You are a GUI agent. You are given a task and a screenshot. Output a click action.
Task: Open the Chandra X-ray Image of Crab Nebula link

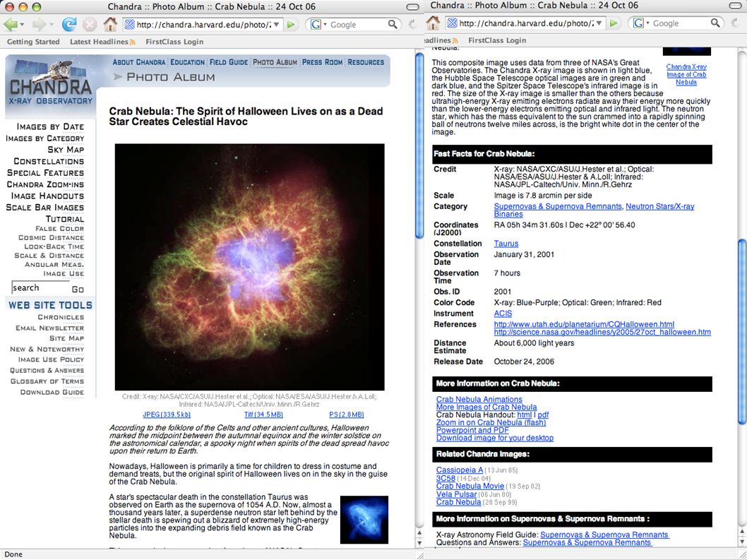pyautogui.click(x=686, y=74)
